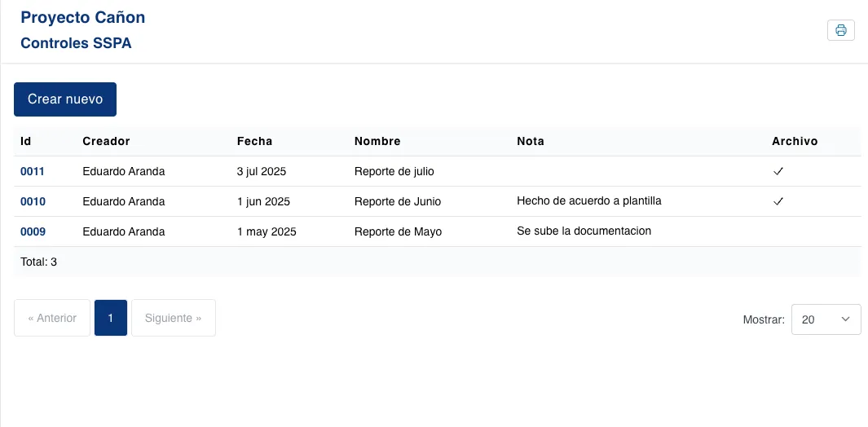Select the Reporte de Mayo name cell

[398, 231]
